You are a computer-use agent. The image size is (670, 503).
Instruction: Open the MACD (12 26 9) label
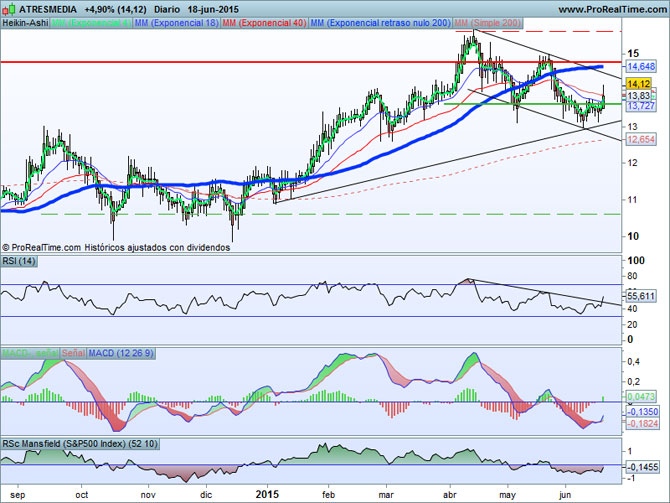coord(121,353)
